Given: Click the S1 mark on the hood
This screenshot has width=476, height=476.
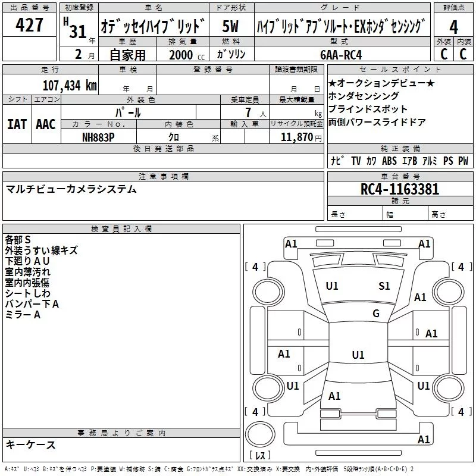Looking at the screenshot, I should click(x=384, y=286).
